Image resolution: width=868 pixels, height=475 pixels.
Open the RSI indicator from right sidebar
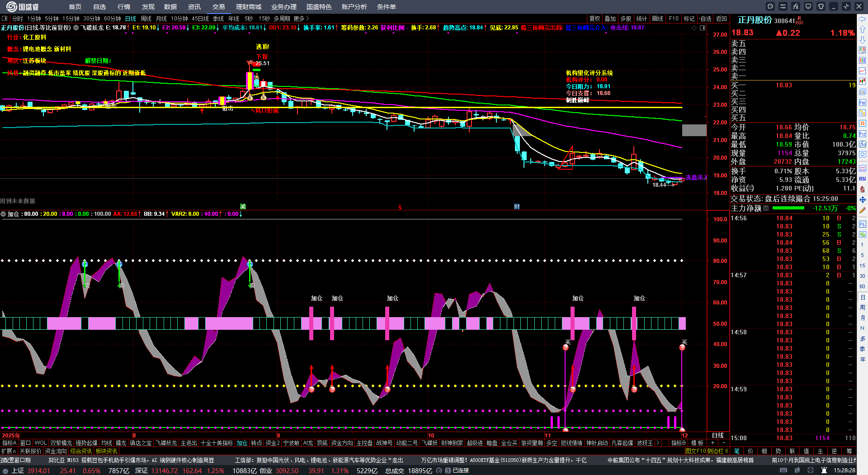coord(863,179)
